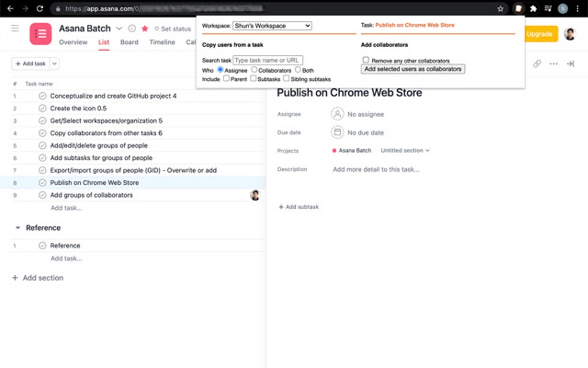Open the task's more actions (three dots) menu

[553, 65]
